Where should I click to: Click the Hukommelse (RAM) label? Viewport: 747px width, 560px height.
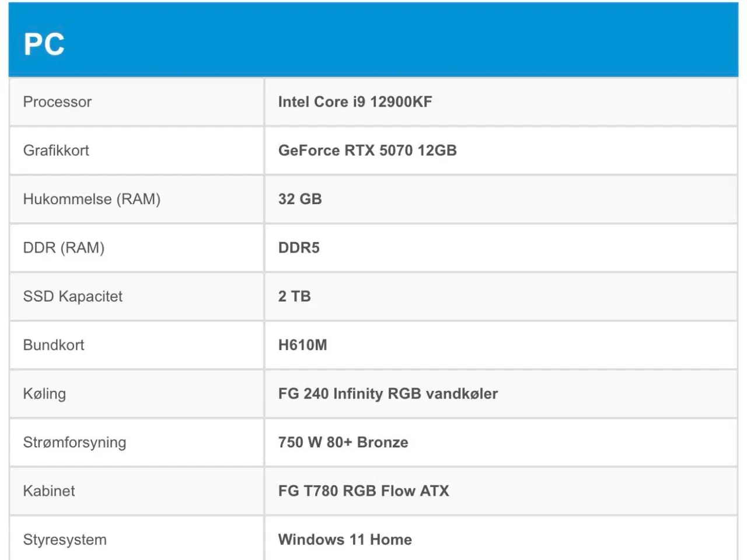92,199
